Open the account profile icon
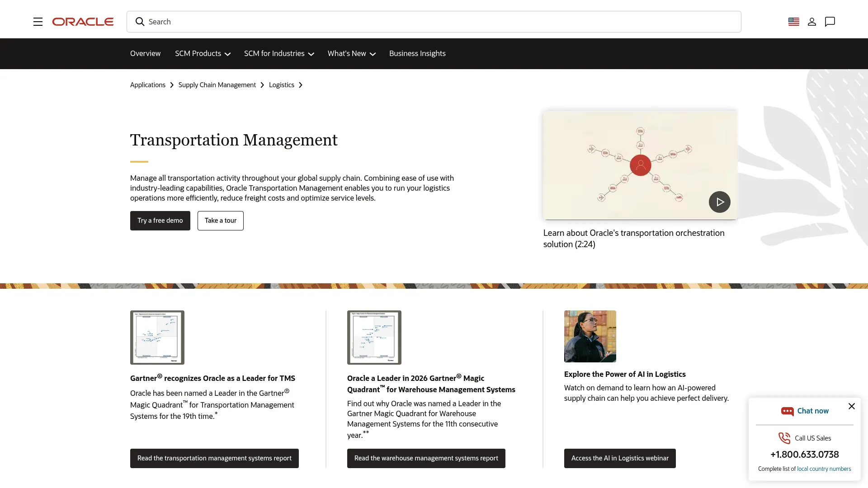Screen dimensions: 868x488 812,22
